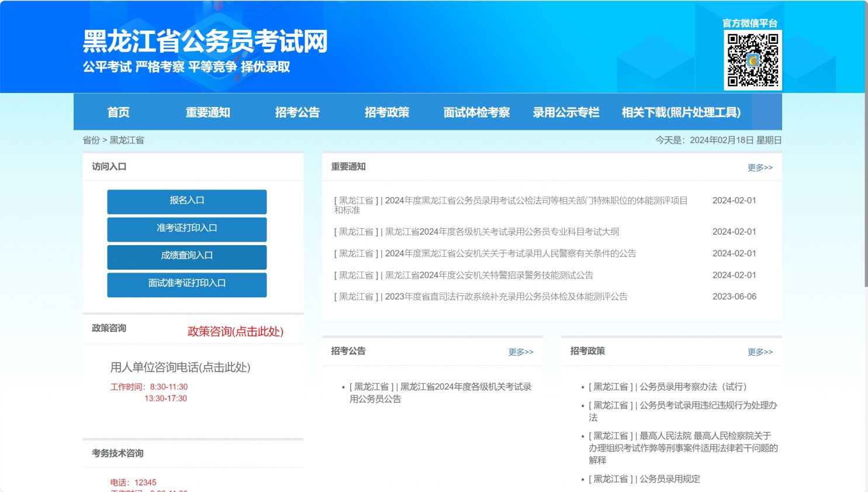Click the 省份 breadcrumb text

click(91, 140)
